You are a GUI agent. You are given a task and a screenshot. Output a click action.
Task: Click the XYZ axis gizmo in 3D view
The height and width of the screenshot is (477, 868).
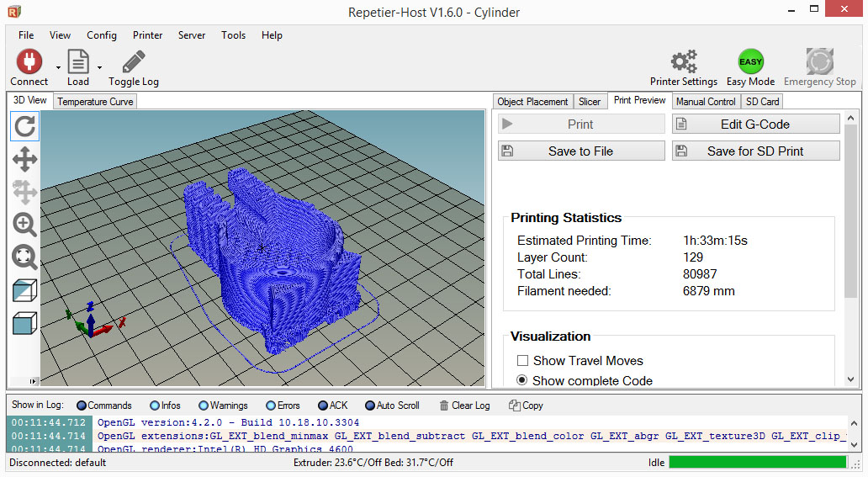pyautogui.click(x=94, y=321)
